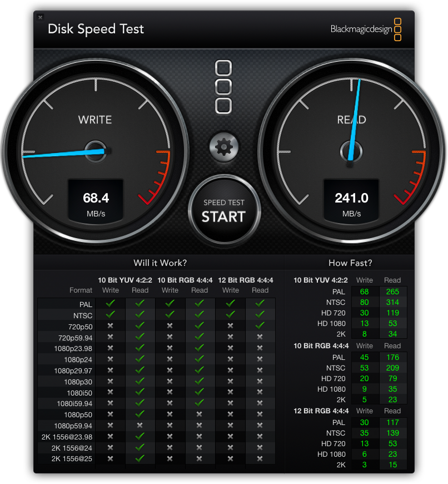Click the READ gauge label
This screenshot has height=484, width=448.
pyautogui.click(x=351, y=120)
